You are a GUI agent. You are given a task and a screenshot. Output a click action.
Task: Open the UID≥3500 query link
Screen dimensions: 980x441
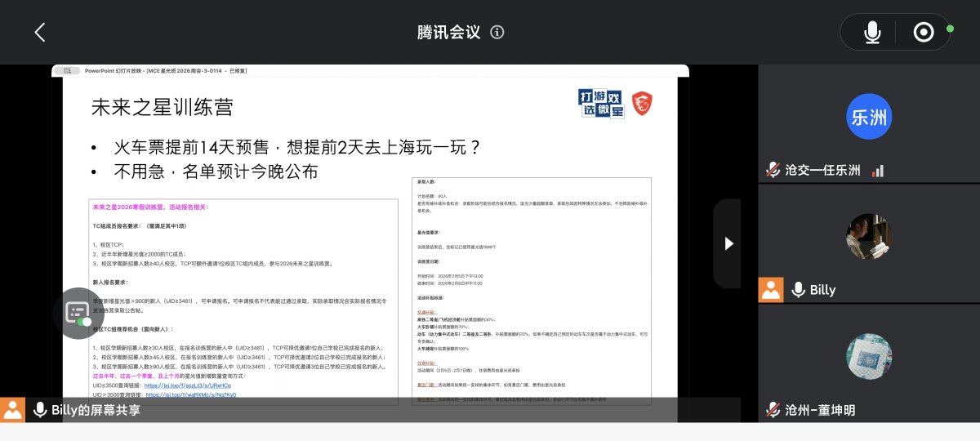click(x=187, y=384)
